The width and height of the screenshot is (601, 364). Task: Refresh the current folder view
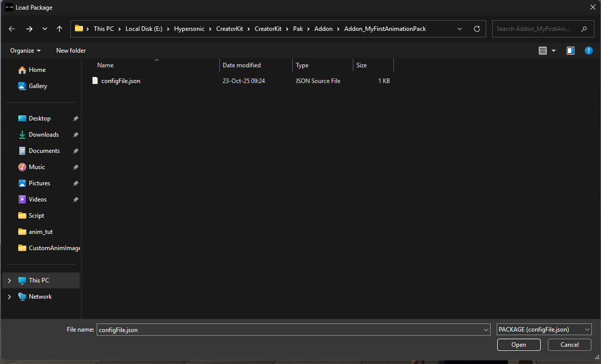coord(476,29)
